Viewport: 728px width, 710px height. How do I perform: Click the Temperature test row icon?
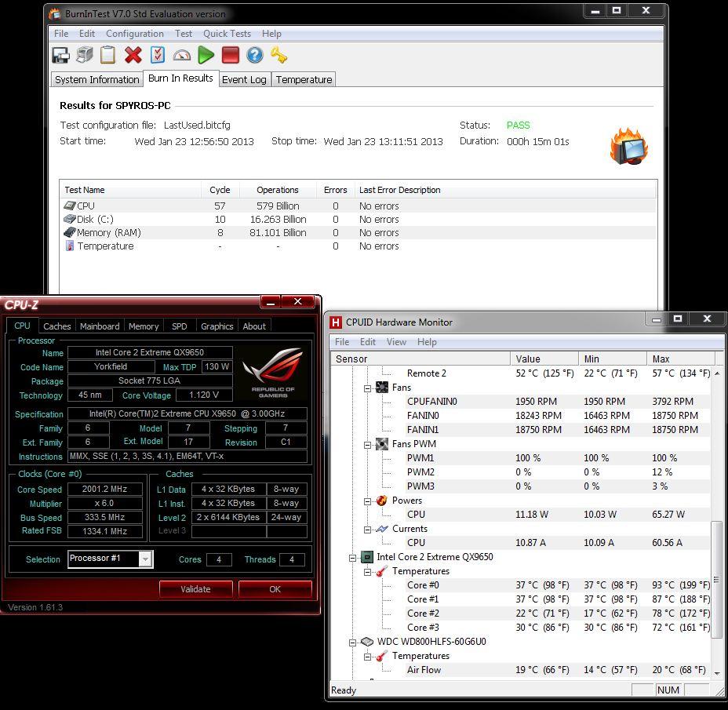tap(70, 246)
